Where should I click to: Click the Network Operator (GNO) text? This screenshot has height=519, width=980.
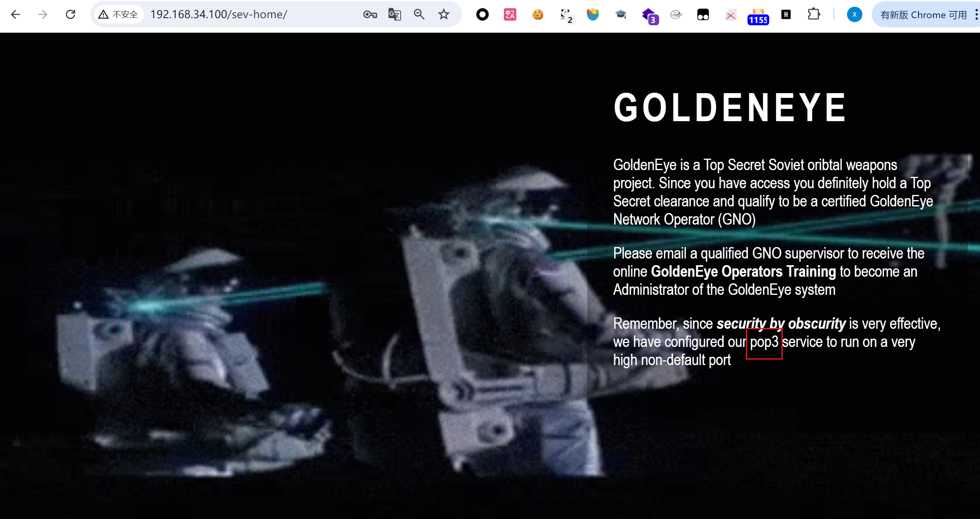coord(684,219)
